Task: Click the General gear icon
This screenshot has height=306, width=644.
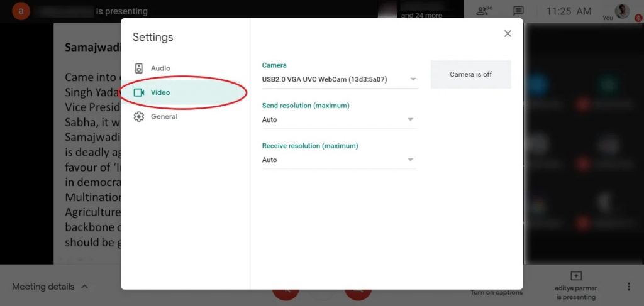Action: (139, 117)
